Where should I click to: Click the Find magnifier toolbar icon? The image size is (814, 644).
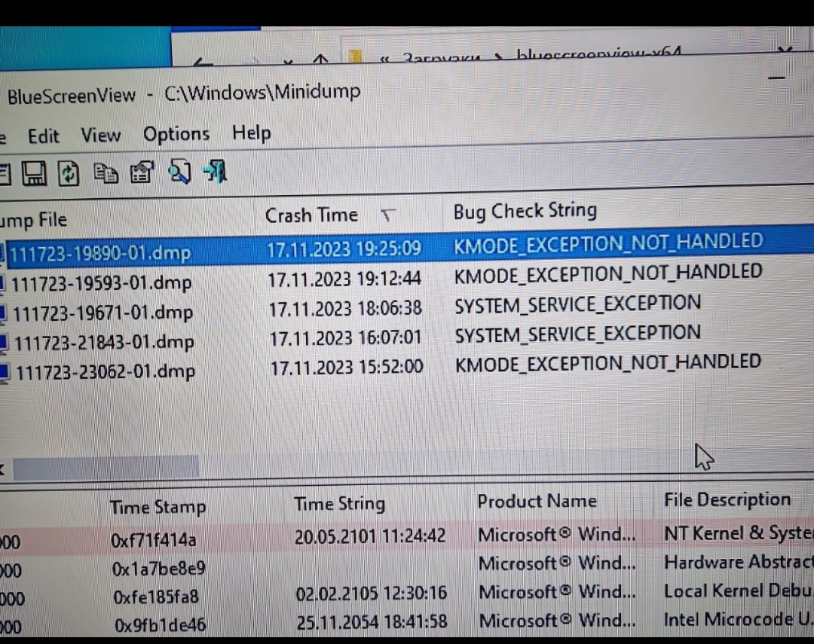pos(179,172)
